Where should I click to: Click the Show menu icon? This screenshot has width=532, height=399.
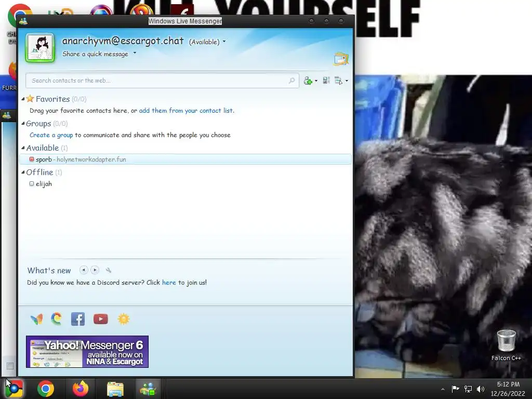(x=338, y=81)
